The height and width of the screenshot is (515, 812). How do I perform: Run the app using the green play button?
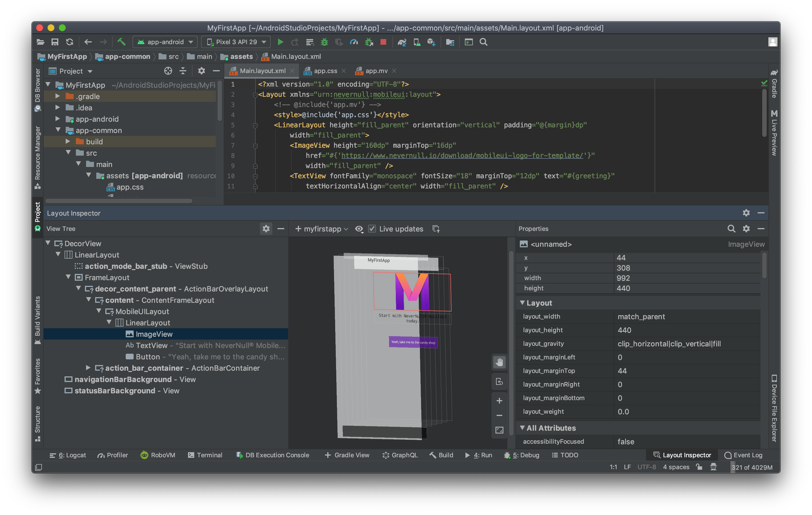coord(281,42)
